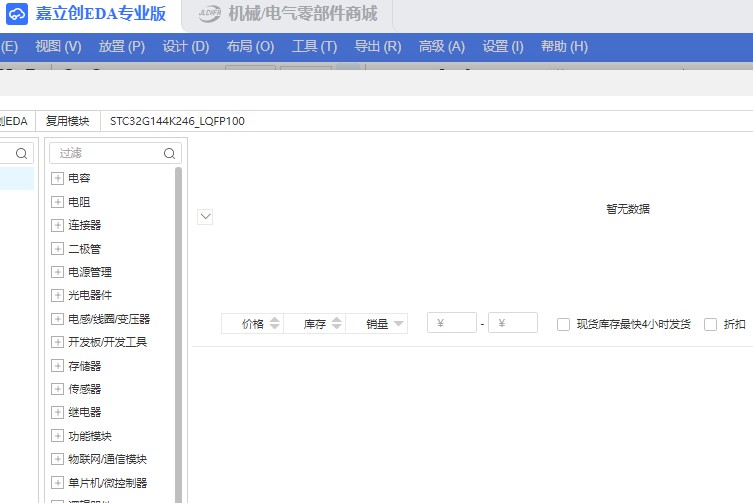The height and width of the screenshot is (503, 753).
Task: Click the category list vertical scrollbar
Action: pyautogui.click(x=178, y=335)
